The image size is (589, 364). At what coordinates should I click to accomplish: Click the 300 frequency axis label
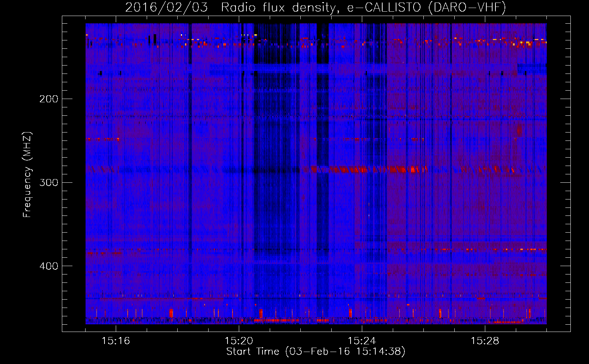coord(48,182)
